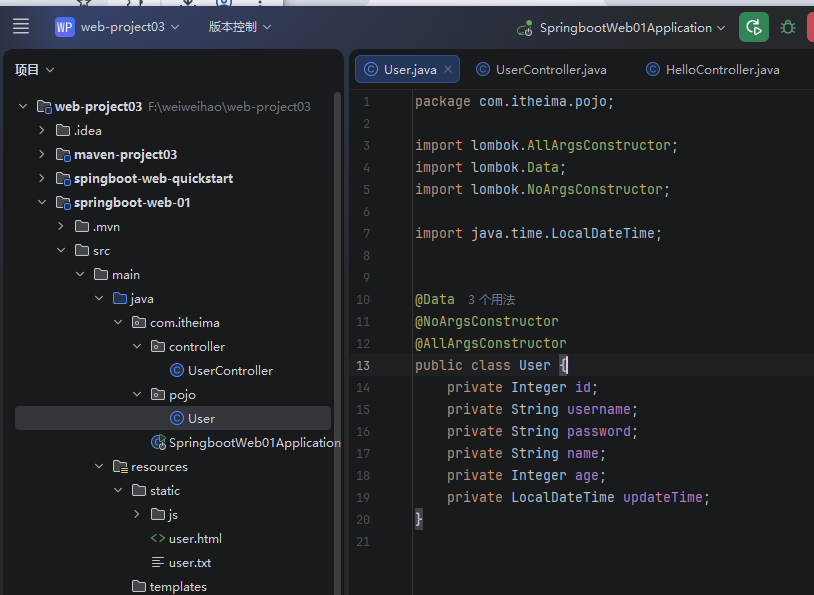Expand the js folder
Screen dimensions: 814x595
pos(137,514)
